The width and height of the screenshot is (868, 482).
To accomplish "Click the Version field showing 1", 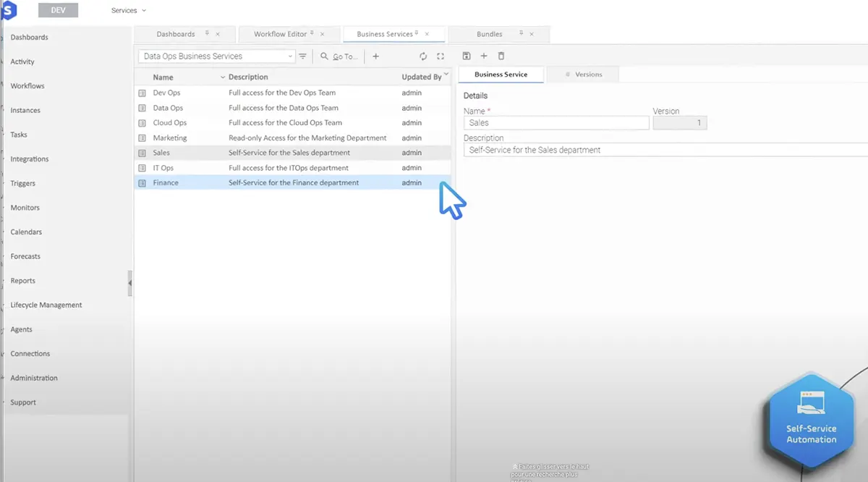I will pos(680,123).
